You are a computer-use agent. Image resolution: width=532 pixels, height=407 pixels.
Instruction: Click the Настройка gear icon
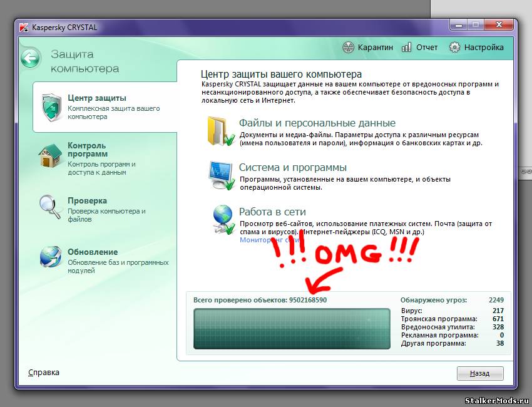click(454, 47)
